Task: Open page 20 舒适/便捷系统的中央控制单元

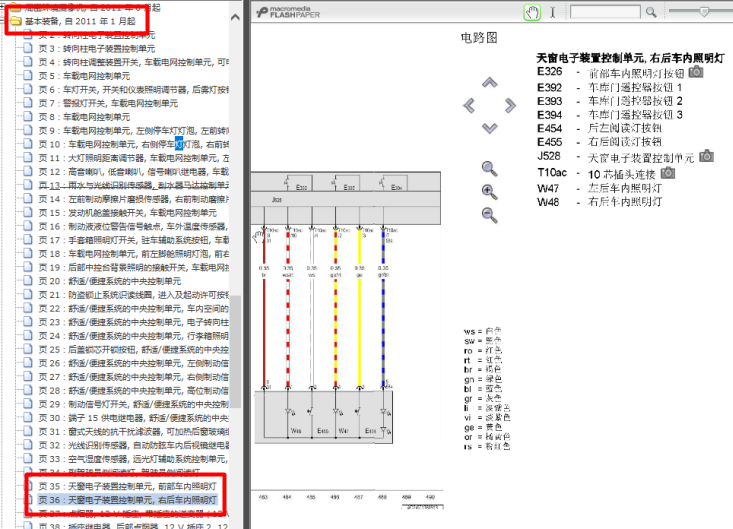Action: click(109, 281)
